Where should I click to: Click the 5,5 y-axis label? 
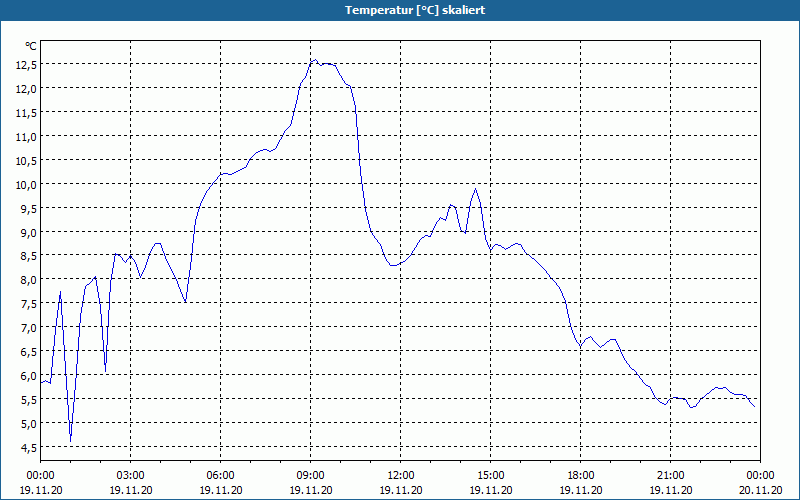(x=29, y=400)
